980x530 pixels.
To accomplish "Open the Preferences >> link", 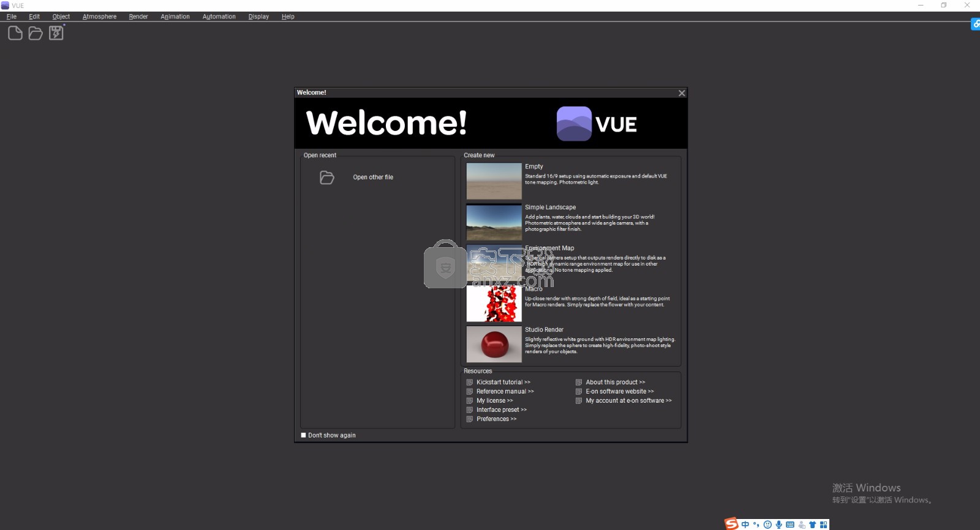I will tap(497, 419).
